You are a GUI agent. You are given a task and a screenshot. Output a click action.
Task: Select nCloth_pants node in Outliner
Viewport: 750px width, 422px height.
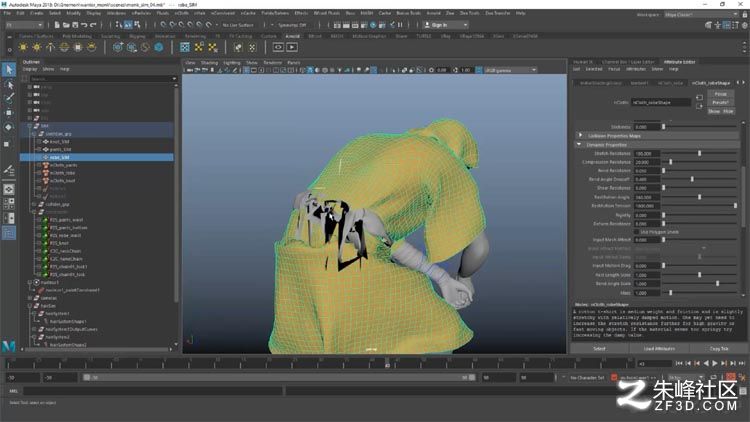click(63, 165)
